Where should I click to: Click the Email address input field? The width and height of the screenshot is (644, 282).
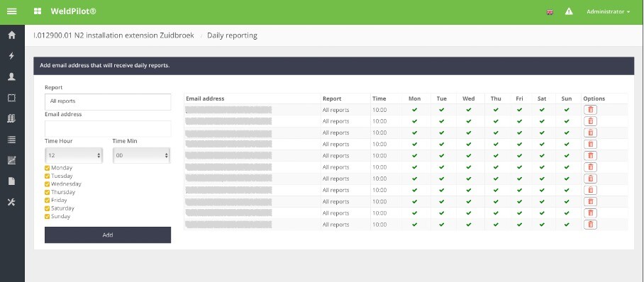(108, 128)
